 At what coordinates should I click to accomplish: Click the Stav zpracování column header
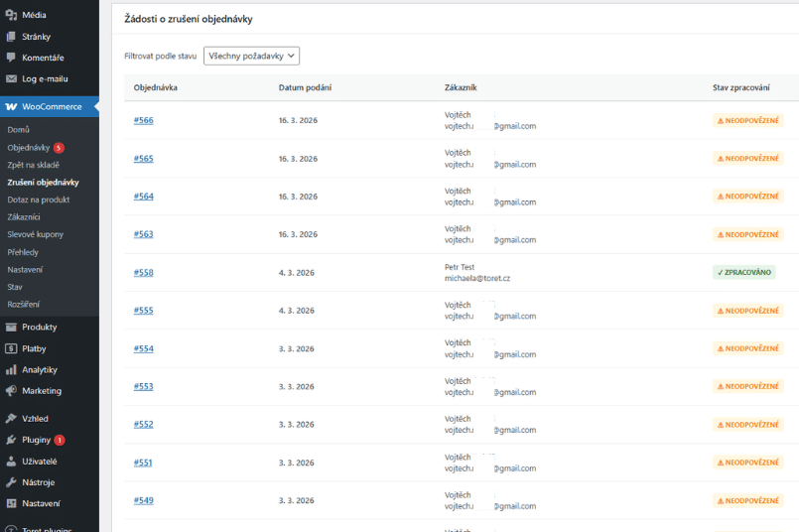tap(741, 87)
